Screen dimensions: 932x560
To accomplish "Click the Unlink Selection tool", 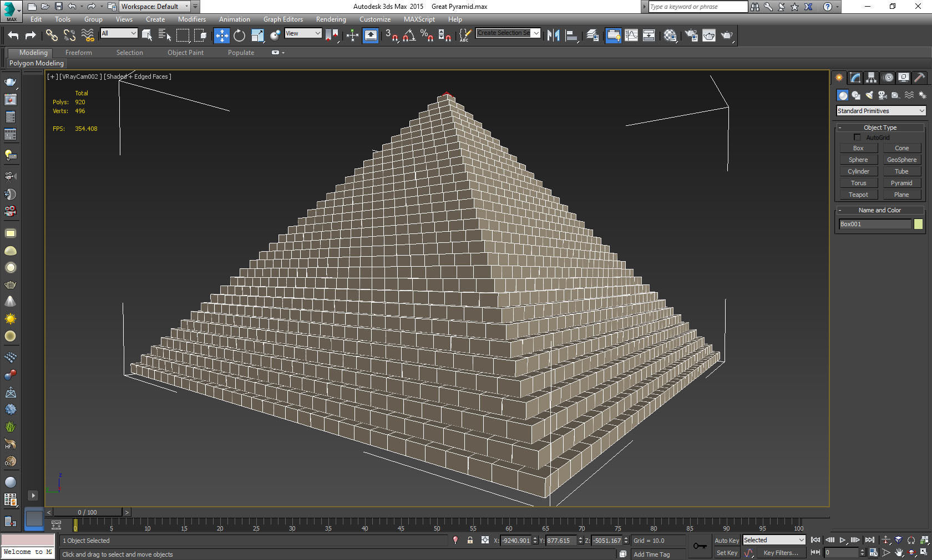I will tap(69, 35).
